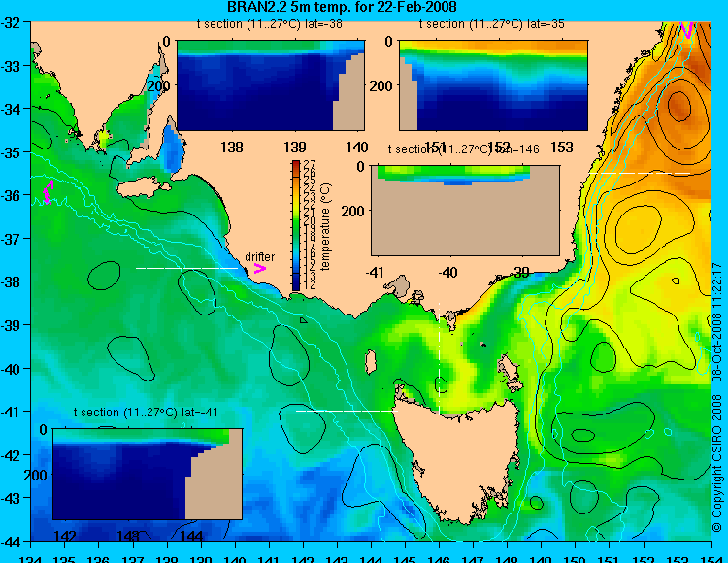Viewport: 728px width, 563px height.
Task: Click the vertical dashed section line at lon 146
Action: click(439, 359)
